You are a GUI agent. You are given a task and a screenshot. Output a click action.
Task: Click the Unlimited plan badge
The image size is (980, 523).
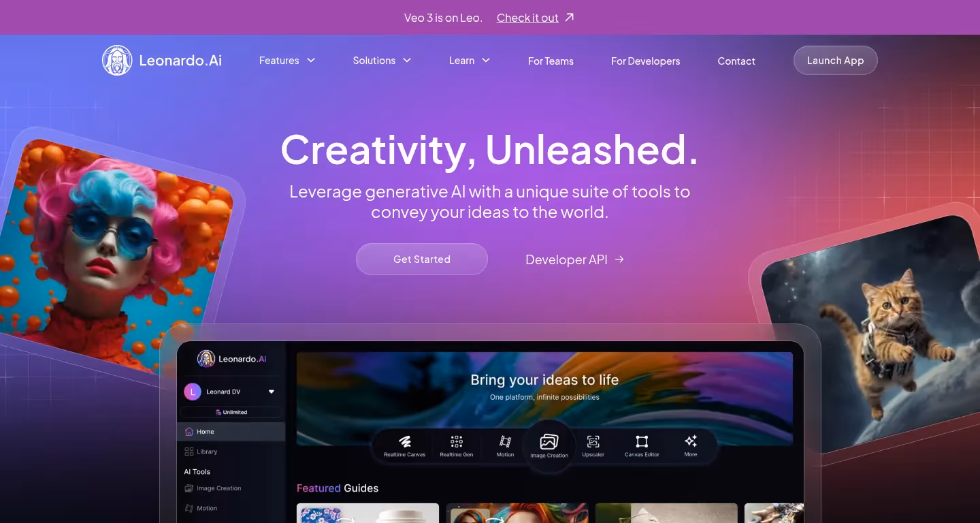click(231, 412)
